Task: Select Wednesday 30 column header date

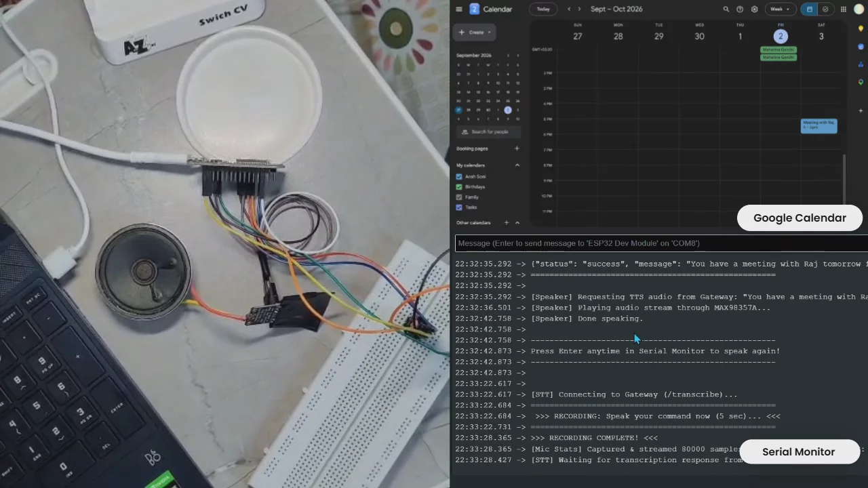Action: pyautogui.click(x=699, y=37)
